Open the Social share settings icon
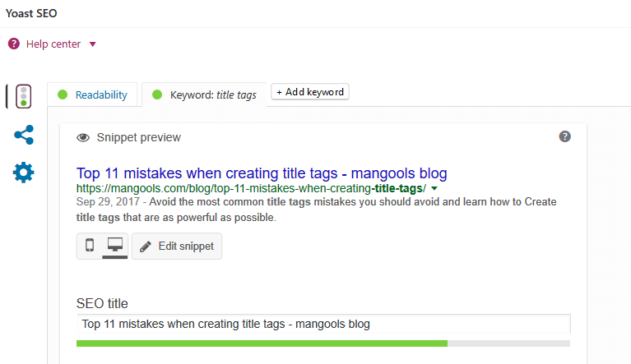631x364 pixels. point(24,135)
